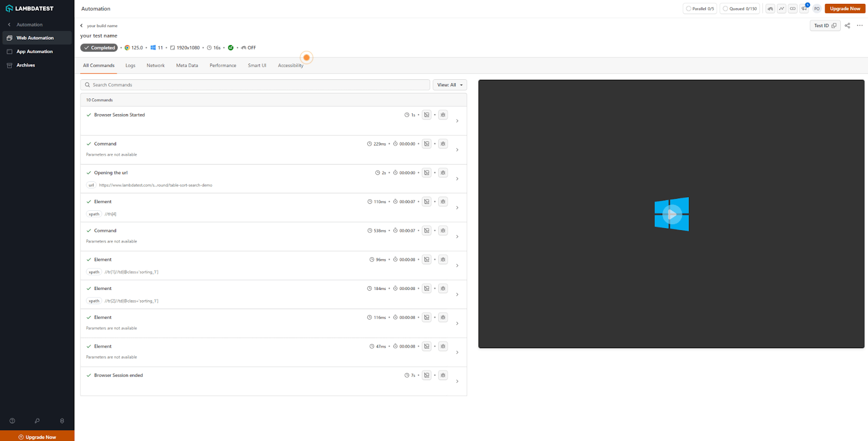Go back to Automation in the sidebar
The image size is (868, 441).
tap(29, 24)
